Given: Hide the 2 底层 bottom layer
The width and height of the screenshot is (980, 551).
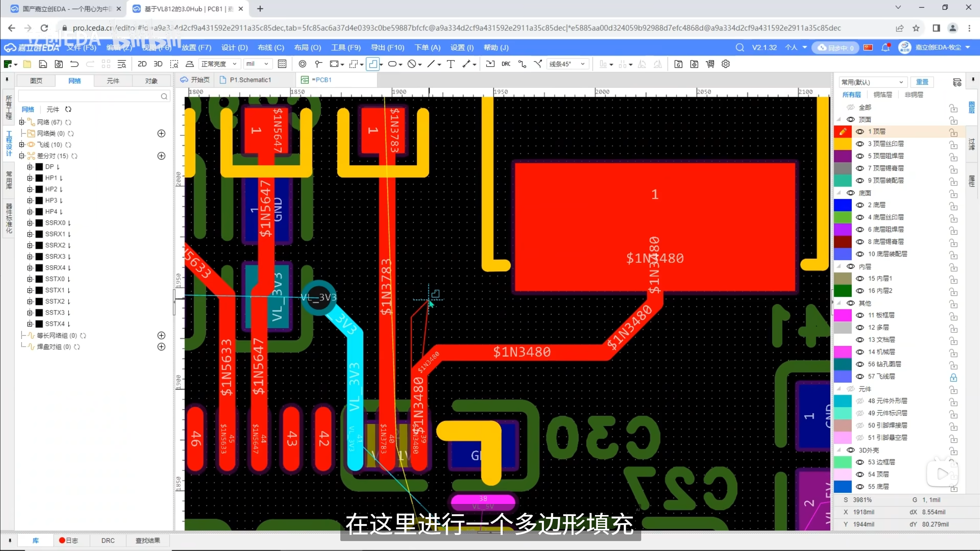Looking at the screenshot, I should click(860, 205).
